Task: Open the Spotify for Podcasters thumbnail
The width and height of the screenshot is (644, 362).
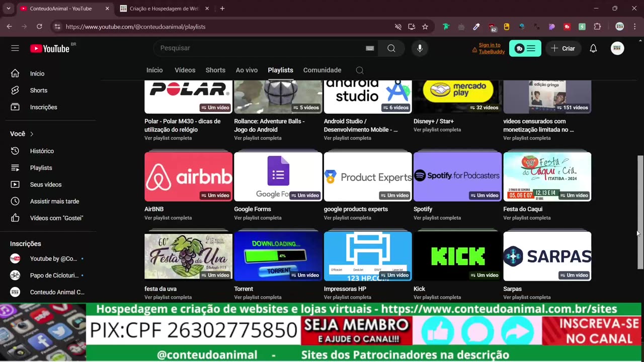Action: click(457, 176)
